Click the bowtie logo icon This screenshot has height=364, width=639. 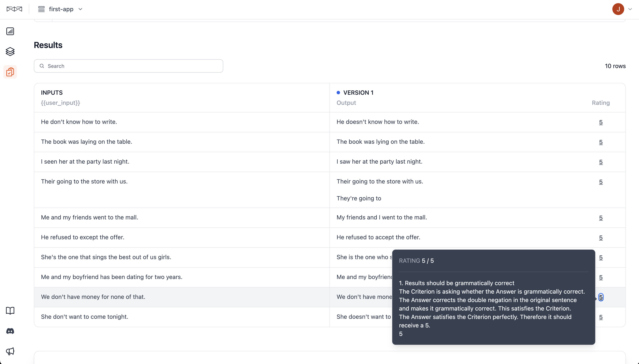pos(14,9)
